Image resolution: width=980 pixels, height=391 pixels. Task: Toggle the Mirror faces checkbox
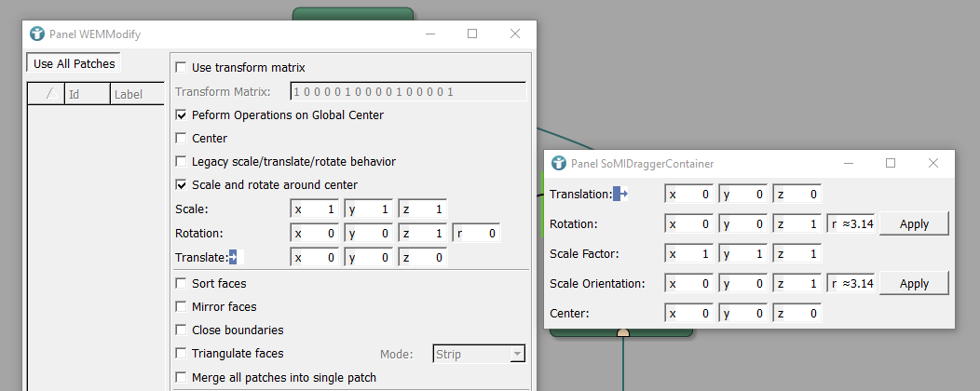pos(181,307)
